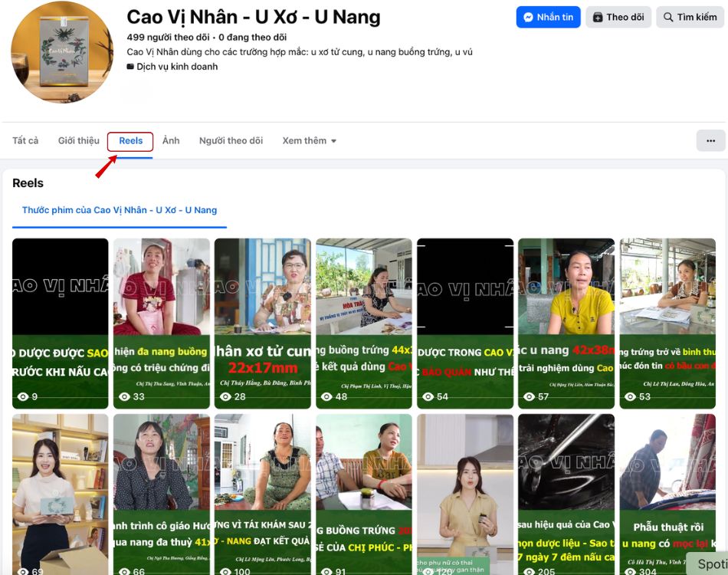Open the Tìm kiếm search button

point(690,17)
